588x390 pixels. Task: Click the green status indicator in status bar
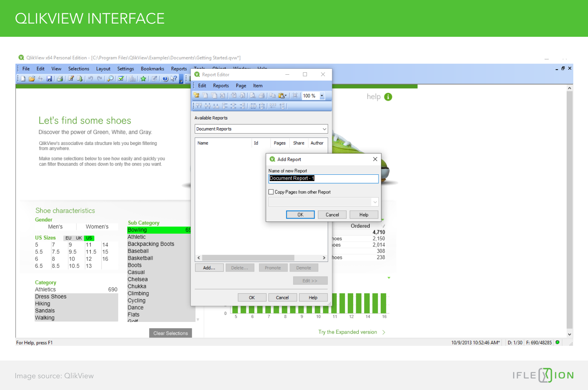pyautogui.click(x=557, y=342)
